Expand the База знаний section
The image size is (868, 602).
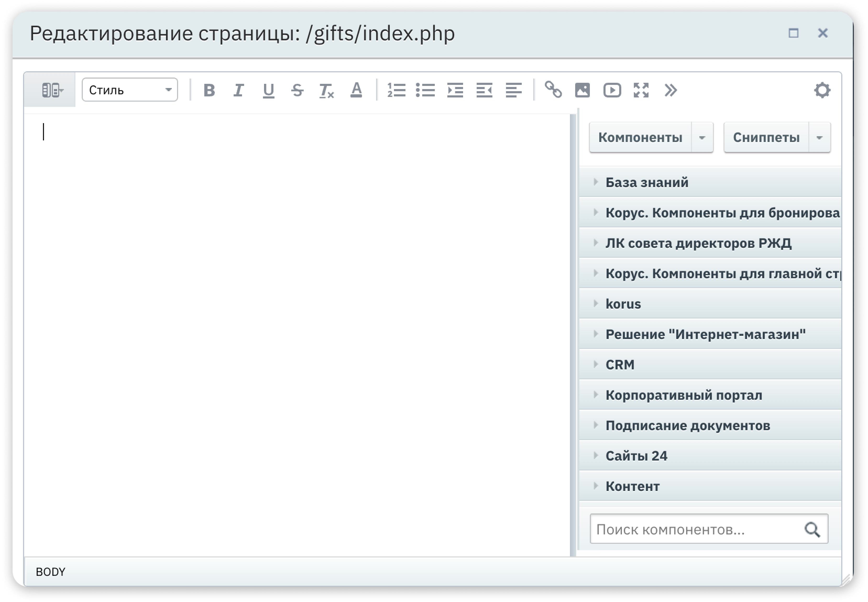[x=710, y=182]
